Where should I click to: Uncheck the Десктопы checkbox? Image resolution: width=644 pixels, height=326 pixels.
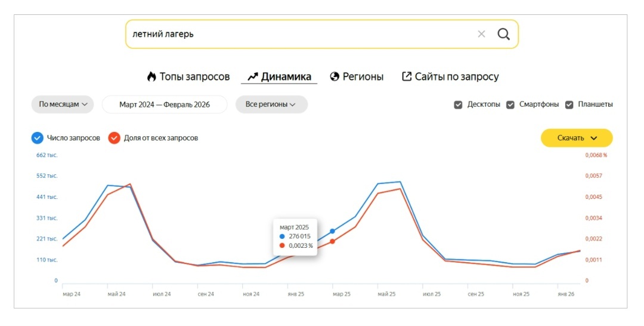tap(458, 104)
